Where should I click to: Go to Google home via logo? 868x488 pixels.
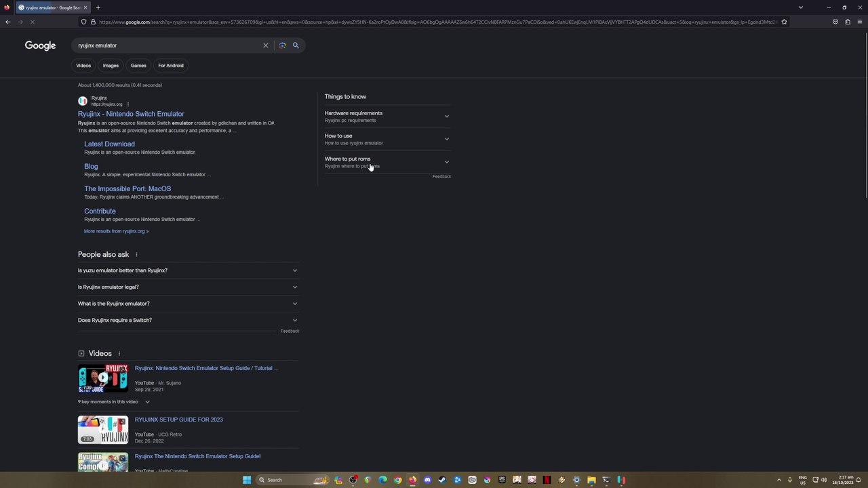[x=40, y=45]
